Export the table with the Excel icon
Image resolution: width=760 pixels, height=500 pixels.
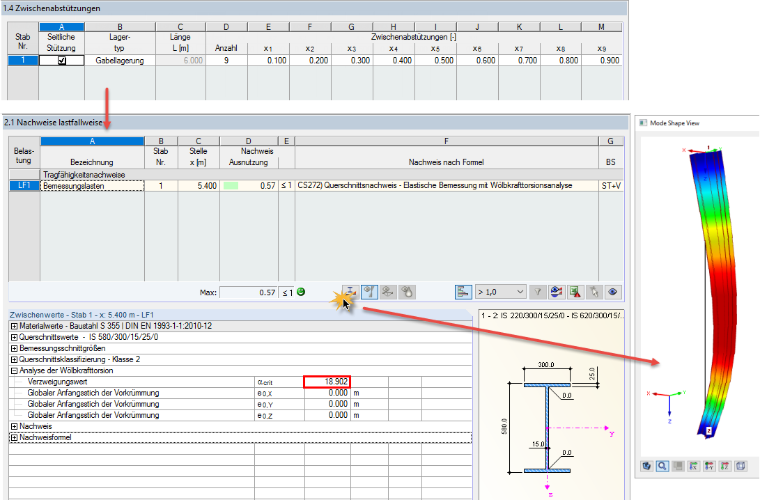(x=575, y=292)
